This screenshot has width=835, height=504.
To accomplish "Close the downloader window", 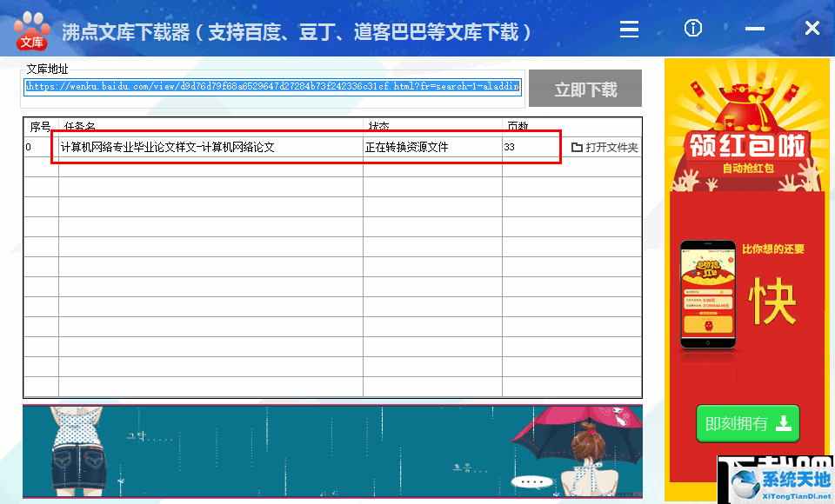I will pos(812,28).
